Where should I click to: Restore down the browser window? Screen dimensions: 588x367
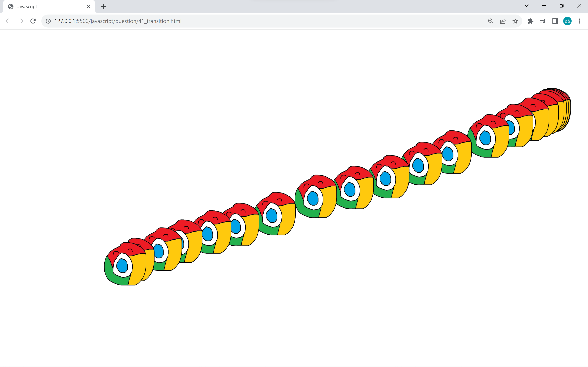click(561, 6)
